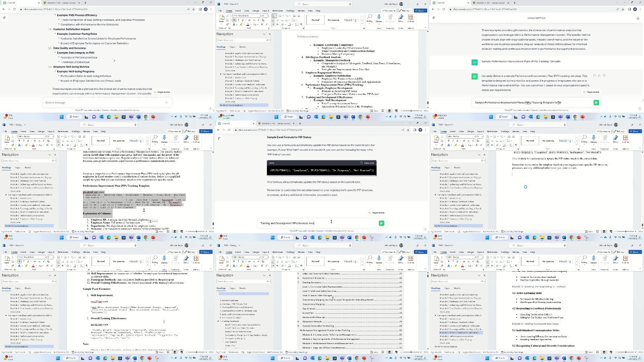Click Decrease Indent in Word window with blank page area
644x362 pixels.
[509, 136]
